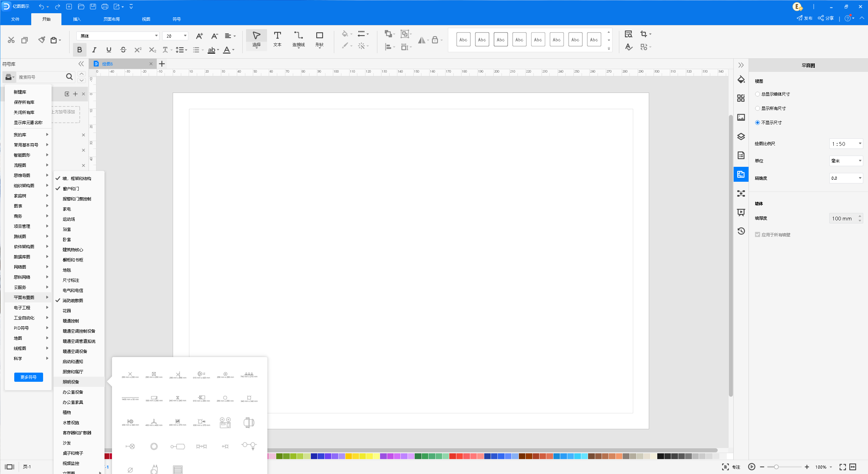Collapse the symbol library panel
Viewport: 868px width, 474px height.
[81, 64]
